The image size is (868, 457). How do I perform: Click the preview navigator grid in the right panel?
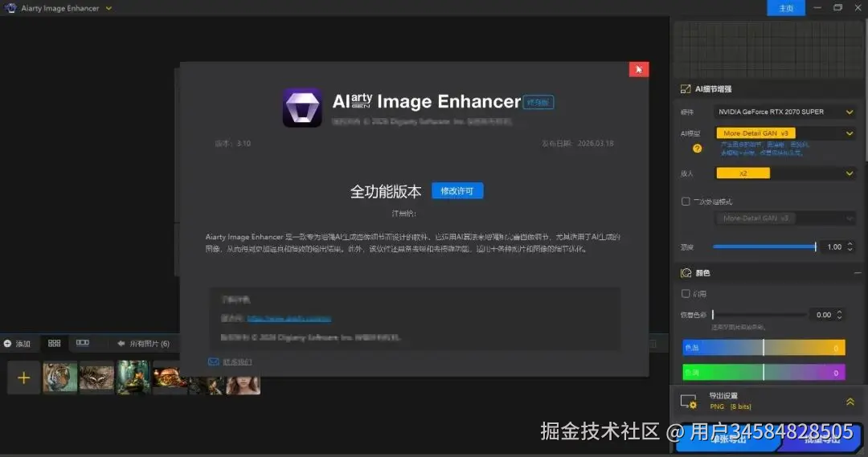pyautogui.click(x=767, y=49)
